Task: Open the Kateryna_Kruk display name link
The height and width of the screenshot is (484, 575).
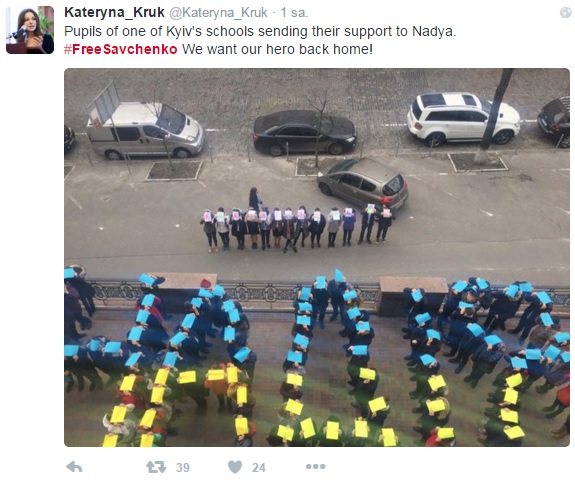Action: click(x=114, y=12)
